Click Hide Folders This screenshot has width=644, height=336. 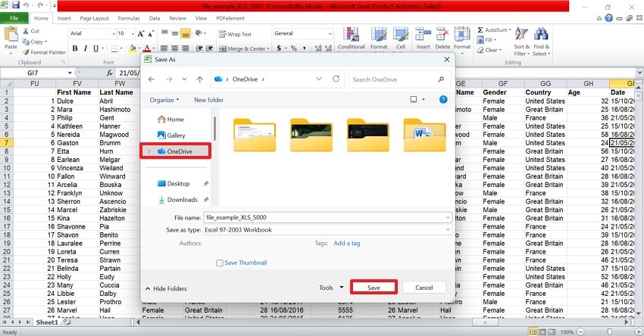tap(166, 288)
